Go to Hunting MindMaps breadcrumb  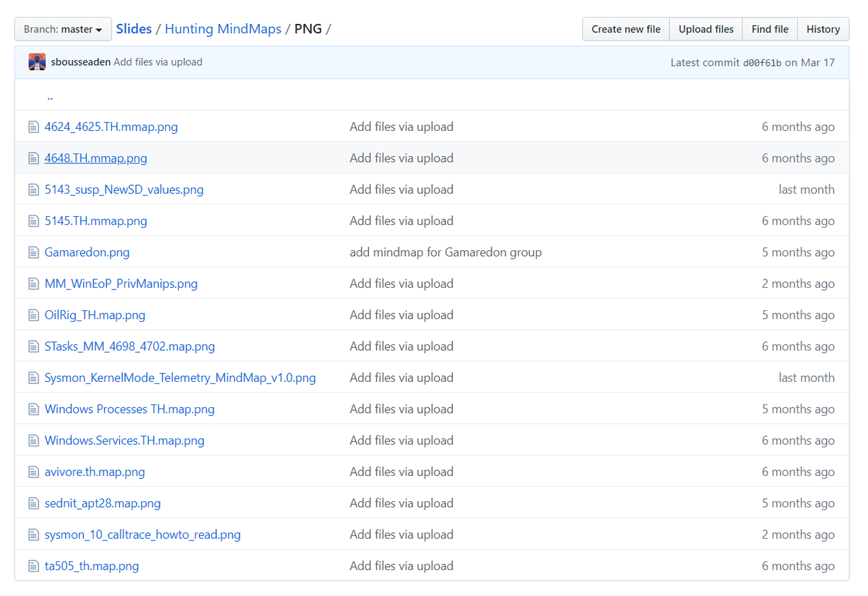click(223, 29)
